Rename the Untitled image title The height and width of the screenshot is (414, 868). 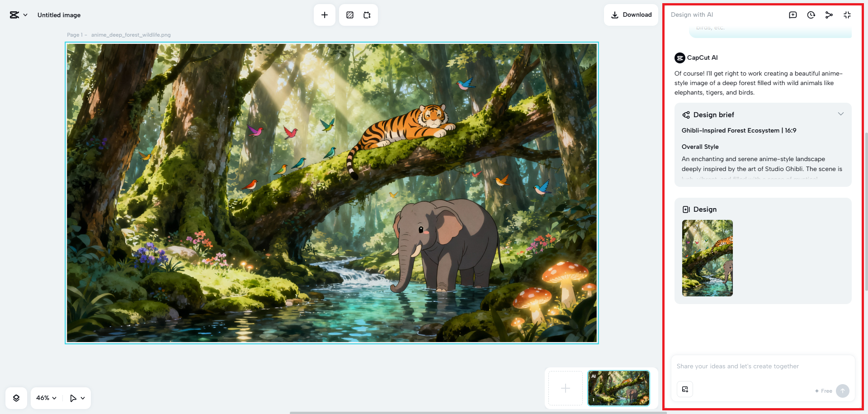click(x=59, y=15)
